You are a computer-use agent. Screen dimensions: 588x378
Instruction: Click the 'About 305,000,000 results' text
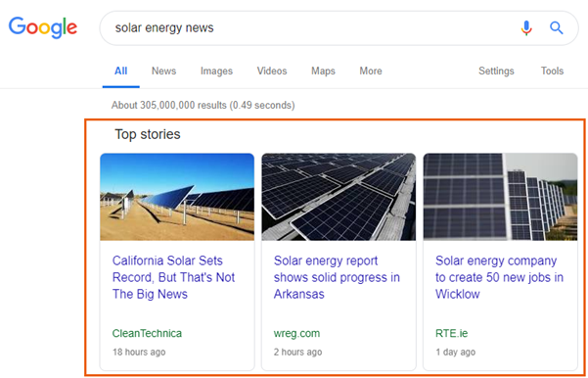coord(203,105)
